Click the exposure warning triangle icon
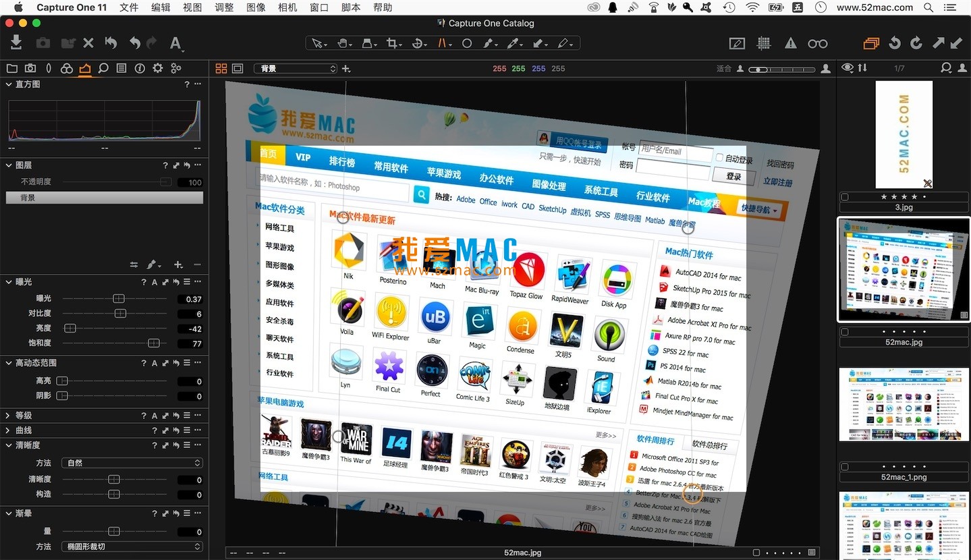Viewport: 971px width, 560px height. 790,43
